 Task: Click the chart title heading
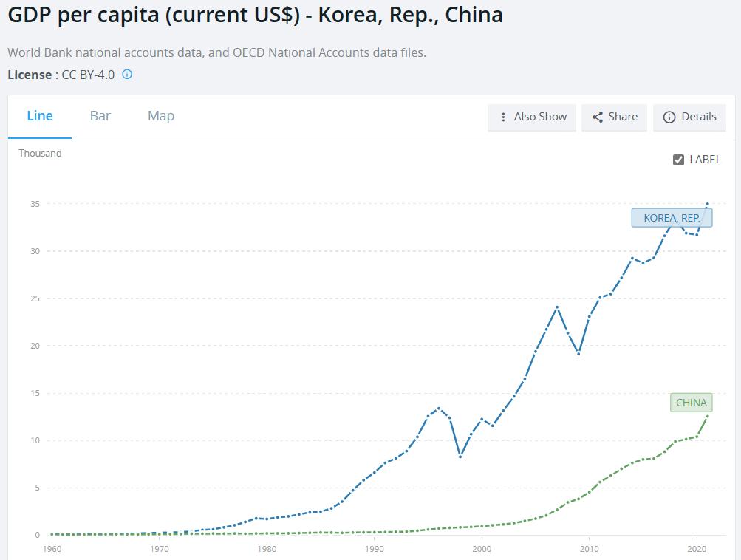[x=255, y=15]
